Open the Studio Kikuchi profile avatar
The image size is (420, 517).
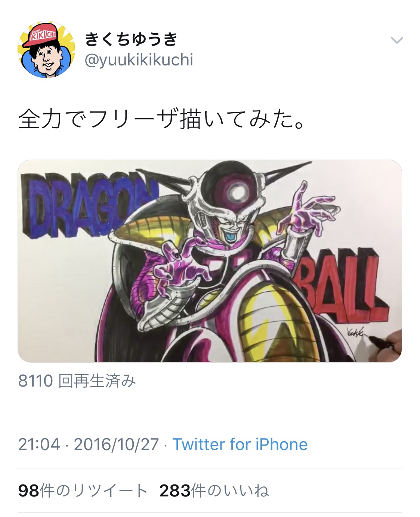pos(46,49)
